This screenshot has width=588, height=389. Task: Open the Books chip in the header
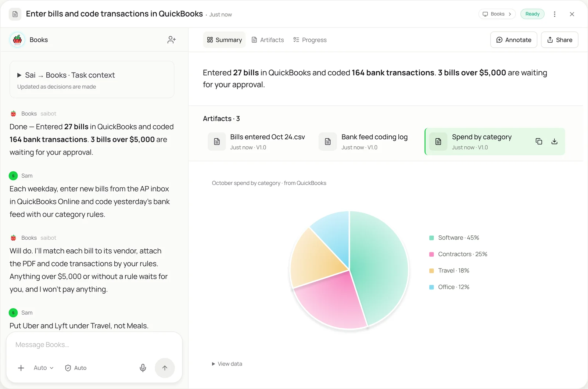pos(497,14)
